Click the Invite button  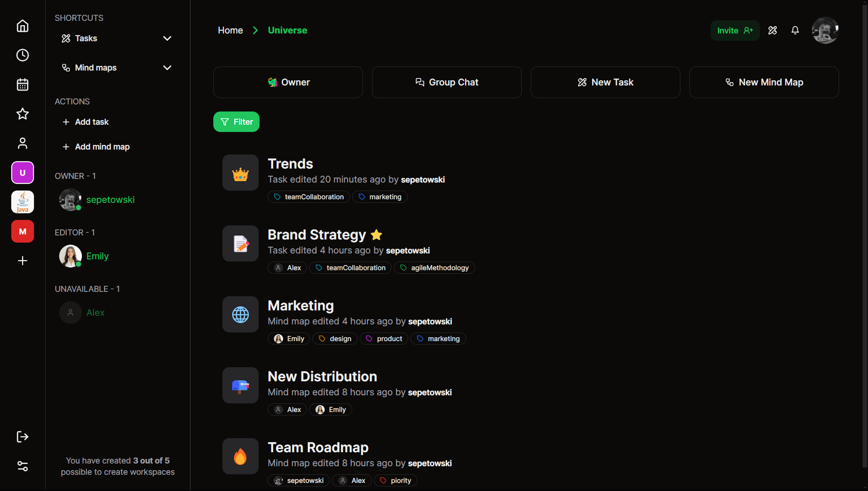735,30
